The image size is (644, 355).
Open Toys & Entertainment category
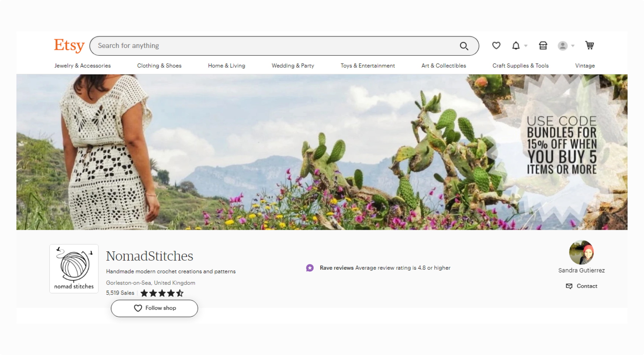(x=368, y=66)
